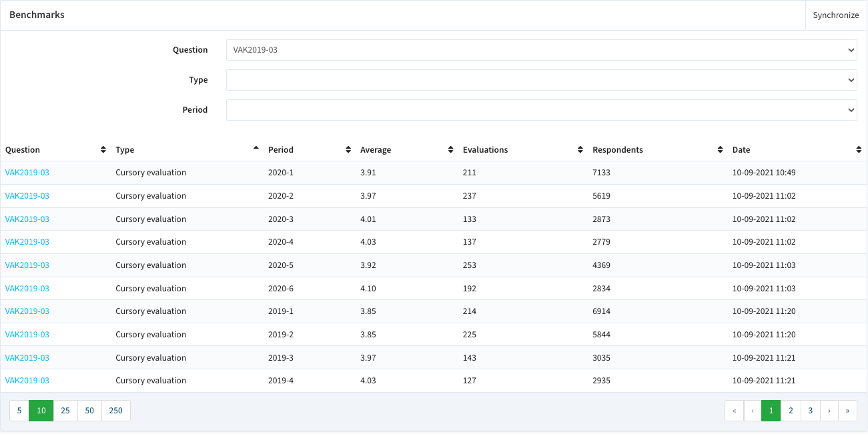Sort table by Question column icon
The image size is (868, 434).
(103, 150)
